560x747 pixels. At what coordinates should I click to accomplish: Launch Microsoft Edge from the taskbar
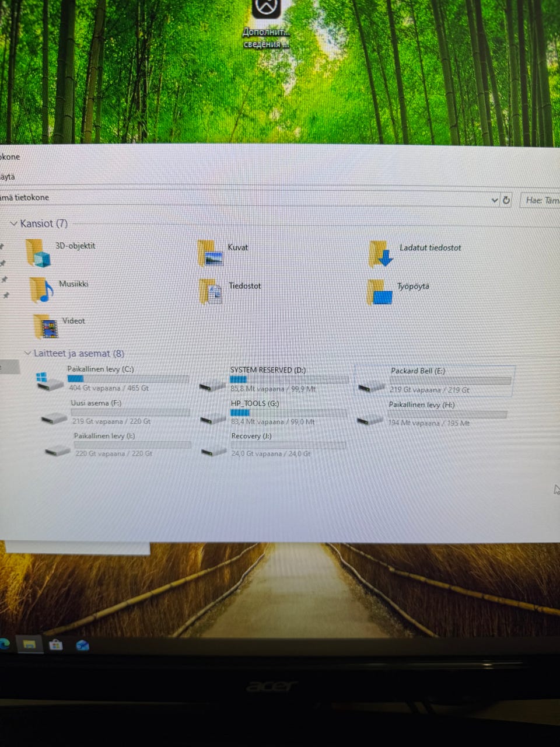[4, 644]
